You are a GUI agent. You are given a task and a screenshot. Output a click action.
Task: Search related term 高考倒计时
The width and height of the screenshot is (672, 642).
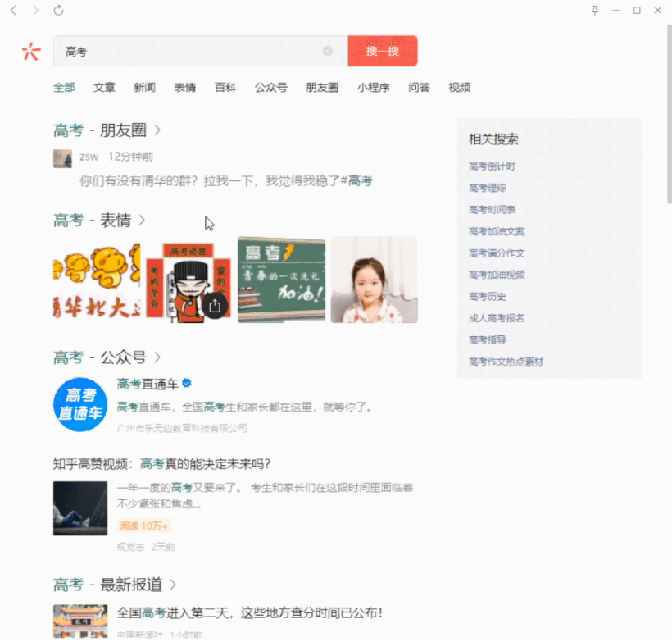tap(492, 166)
